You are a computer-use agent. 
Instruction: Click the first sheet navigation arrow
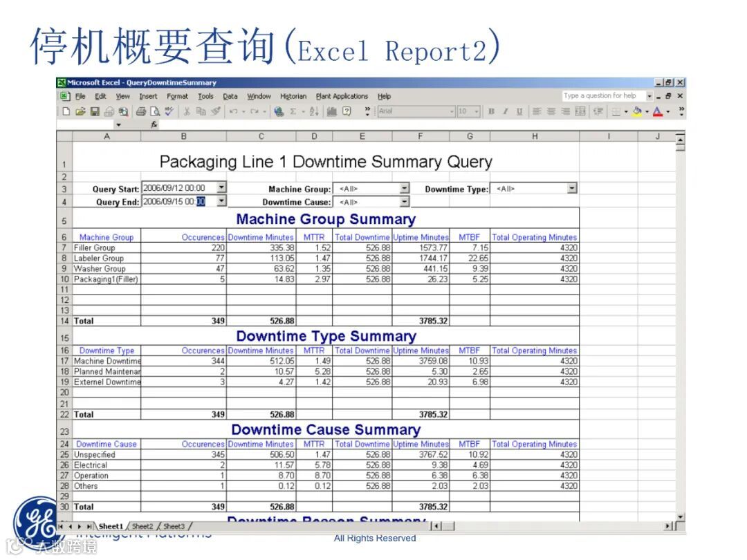coord(60,526)
